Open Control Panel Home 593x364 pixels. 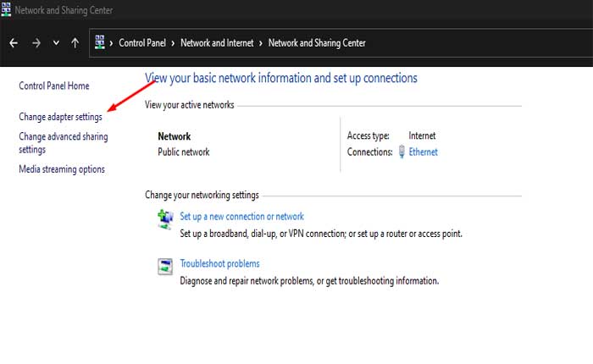tap(53, 86)
